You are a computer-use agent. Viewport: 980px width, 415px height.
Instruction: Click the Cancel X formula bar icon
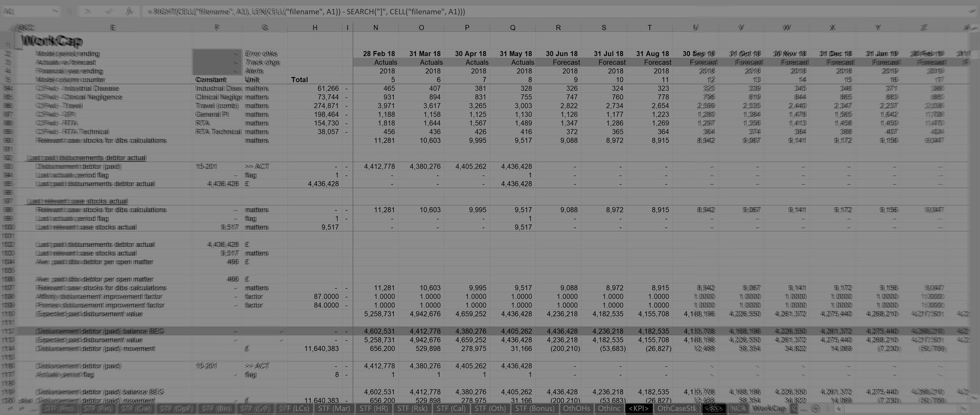click(88, 11)
